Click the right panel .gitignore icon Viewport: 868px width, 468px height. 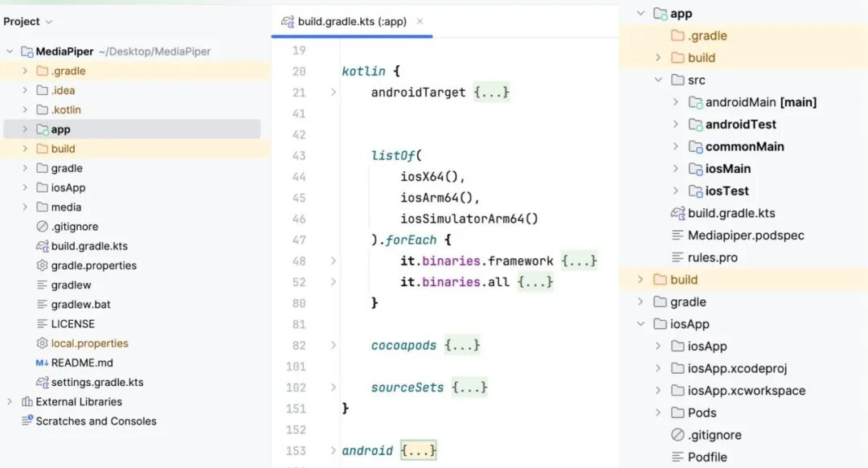click(678, 435)
